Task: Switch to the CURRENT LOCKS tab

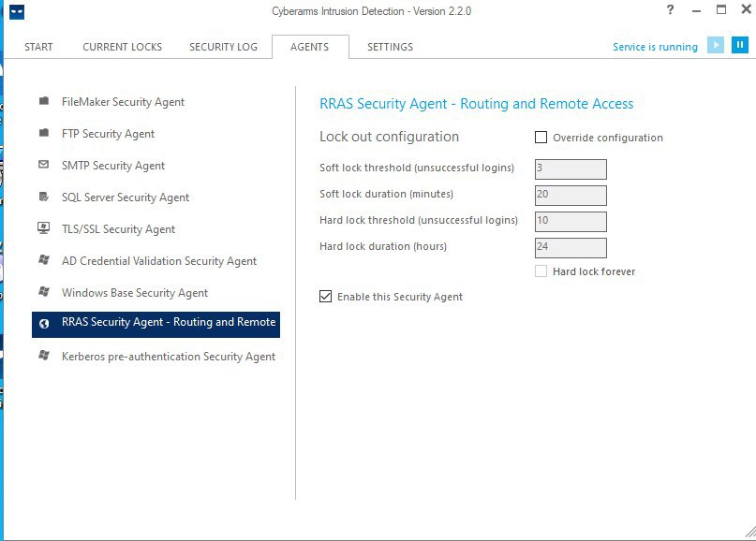Action: tap(122, 47)
